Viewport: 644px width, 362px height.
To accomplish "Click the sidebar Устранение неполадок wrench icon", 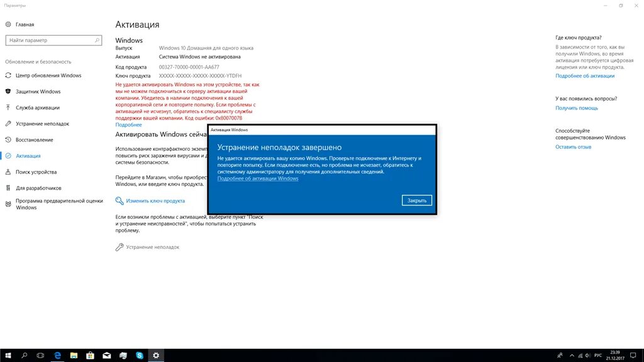I will click(x=8, y=124).
